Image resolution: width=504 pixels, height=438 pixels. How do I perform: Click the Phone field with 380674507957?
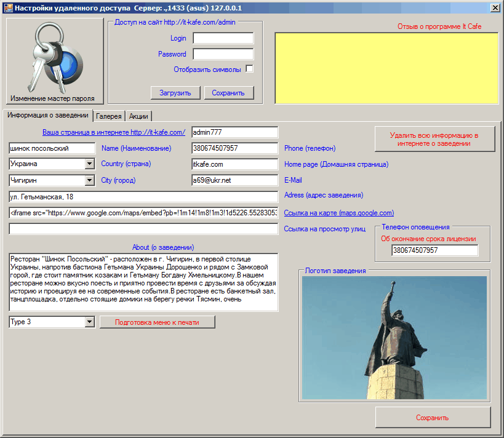[x=234, y=148]
